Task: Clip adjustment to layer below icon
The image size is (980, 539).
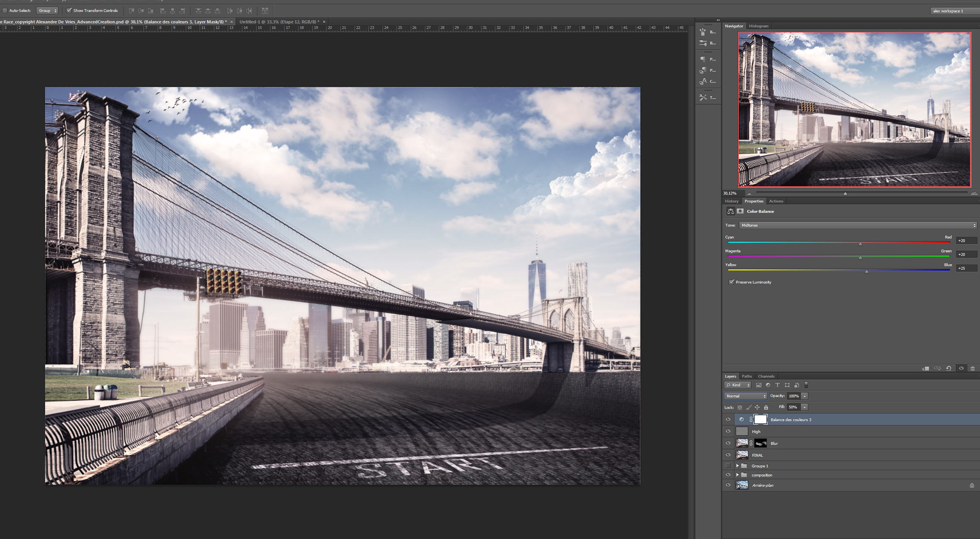Action: tap(925, 368)
